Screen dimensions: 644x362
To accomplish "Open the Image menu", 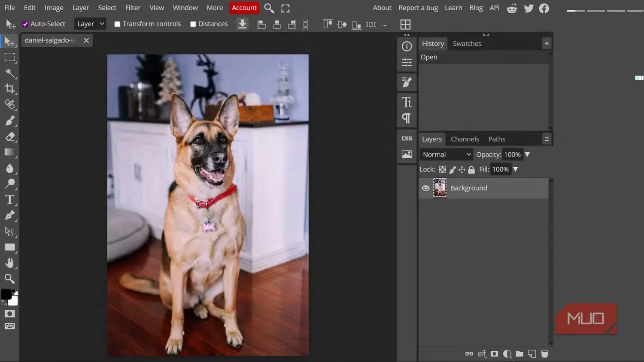I will point(54,8).
